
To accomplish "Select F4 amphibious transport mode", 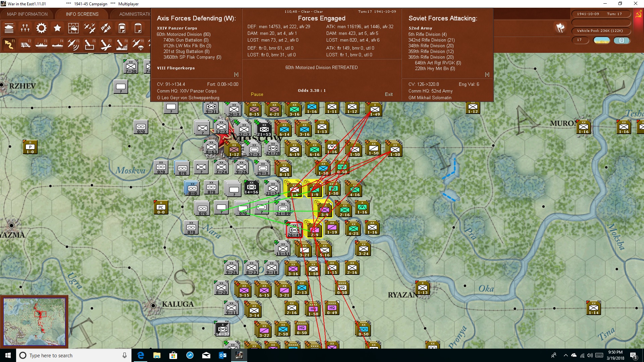I will pyautogui.click(x=57, y=44).
